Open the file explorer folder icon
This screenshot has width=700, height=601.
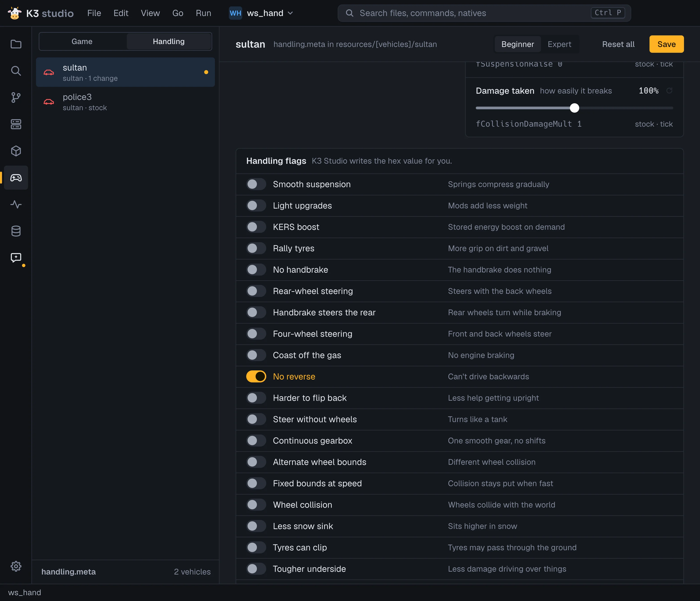16,44
